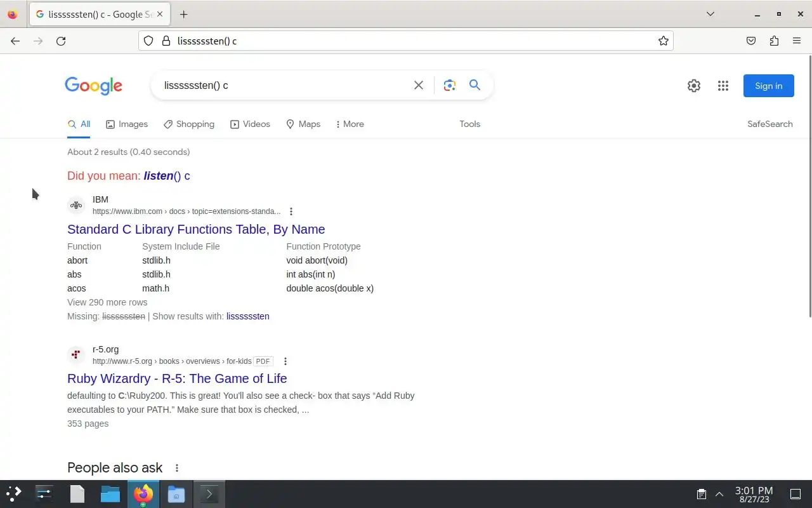
Task: Switch to the Images results tab
Action: pyautogui.click(x=127, y=124)
